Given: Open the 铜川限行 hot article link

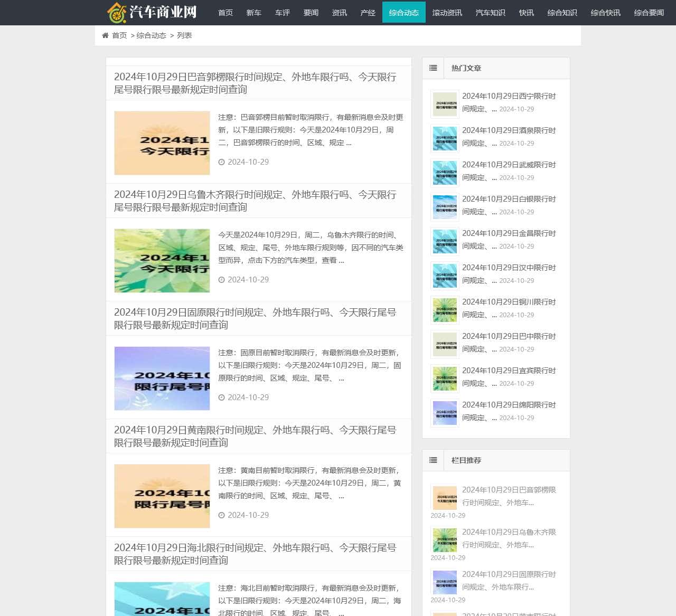Looking at the screenshot, I should pos(509,308).
